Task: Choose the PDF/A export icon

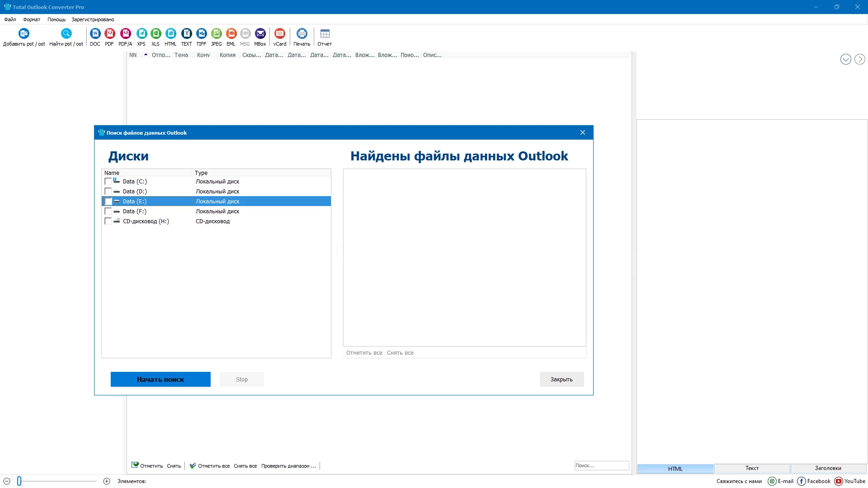Action: (125, 33)
